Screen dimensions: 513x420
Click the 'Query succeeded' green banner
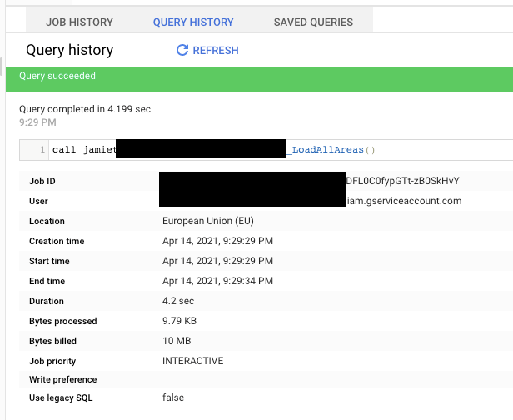pos(259,79)
